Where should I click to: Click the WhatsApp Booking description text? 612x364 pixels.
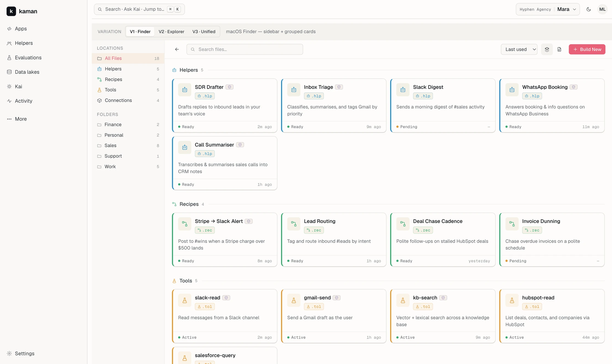[545, 110]
